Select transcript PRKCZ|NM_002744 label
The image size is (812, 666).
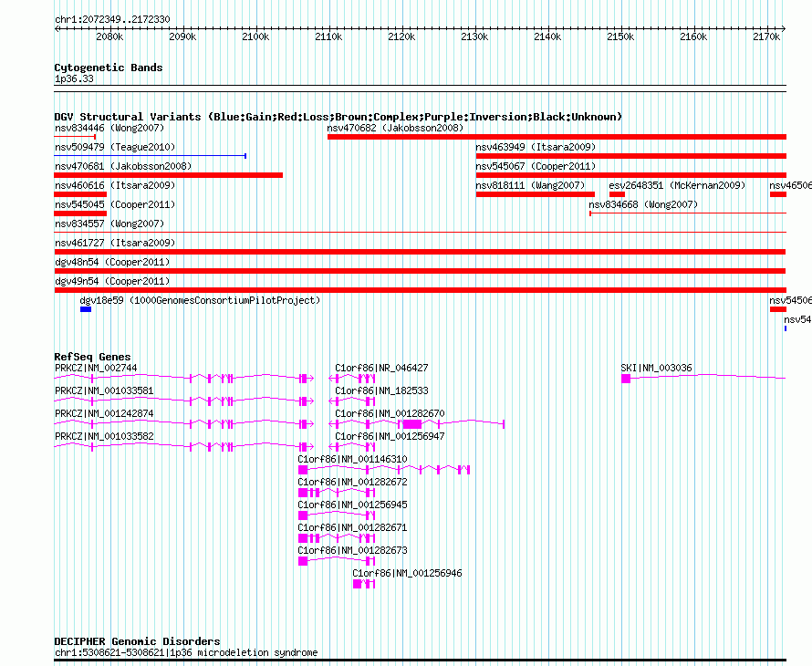click(96, 369)
